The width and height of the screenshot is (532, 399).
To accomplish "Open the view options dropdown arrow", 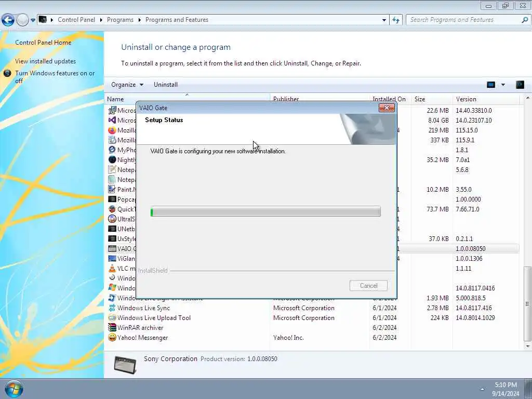I will click(503, 85).
